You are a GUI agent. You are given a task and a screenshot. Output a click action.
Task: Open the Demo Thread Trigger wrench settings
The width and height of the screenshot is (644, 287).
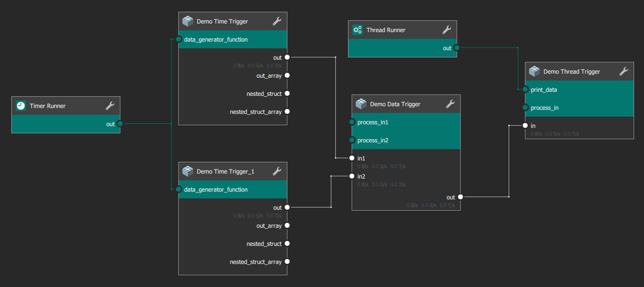point(624,71)
